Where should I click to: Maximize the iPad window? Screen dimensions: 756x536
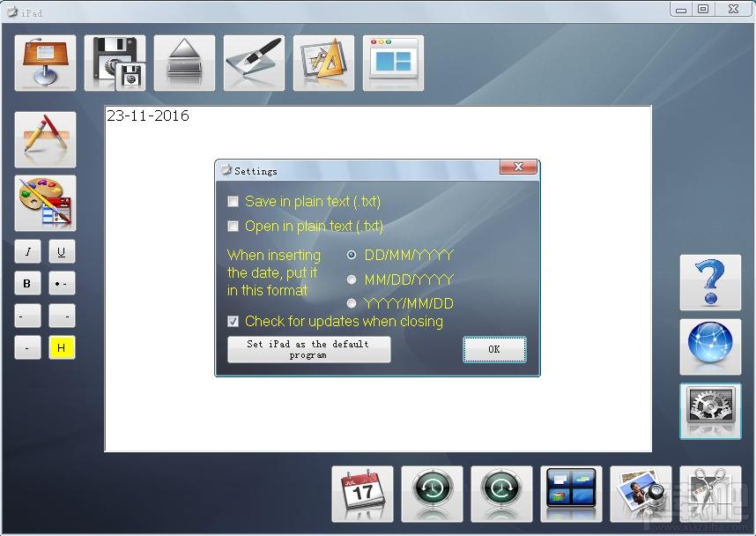pos(703,9)
